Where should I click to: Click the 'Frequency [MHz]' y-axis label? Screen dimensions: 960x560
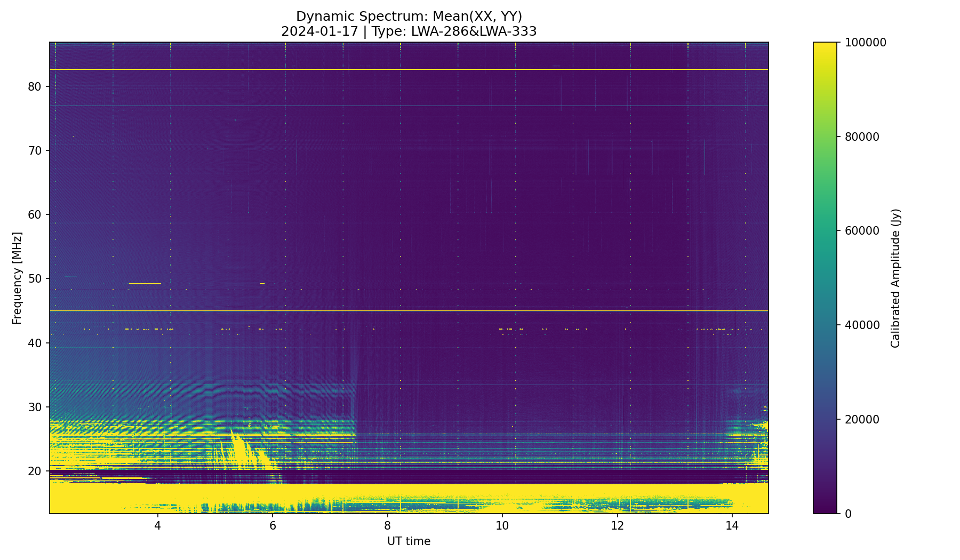[17, 278]
